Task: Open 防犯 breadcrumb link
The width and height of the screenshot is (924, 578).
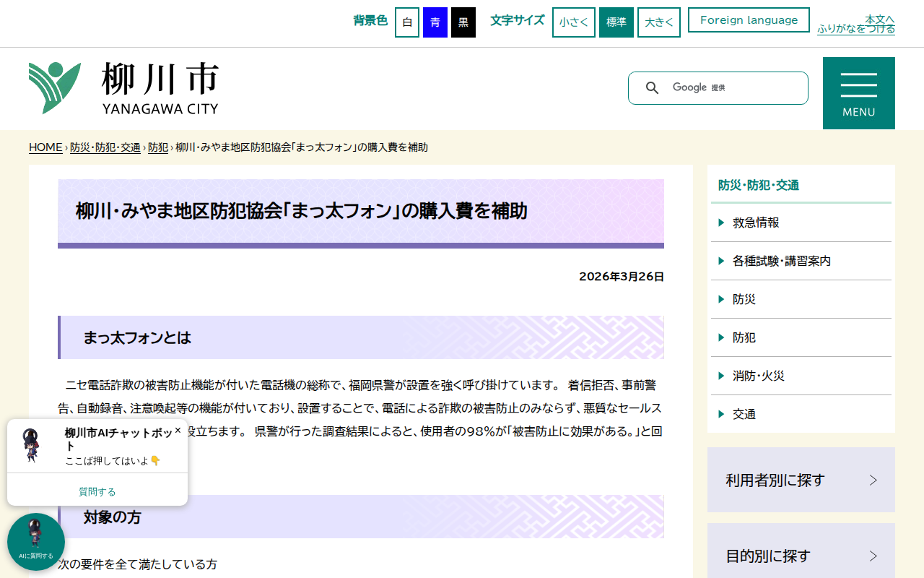Action: coord(158,147)
